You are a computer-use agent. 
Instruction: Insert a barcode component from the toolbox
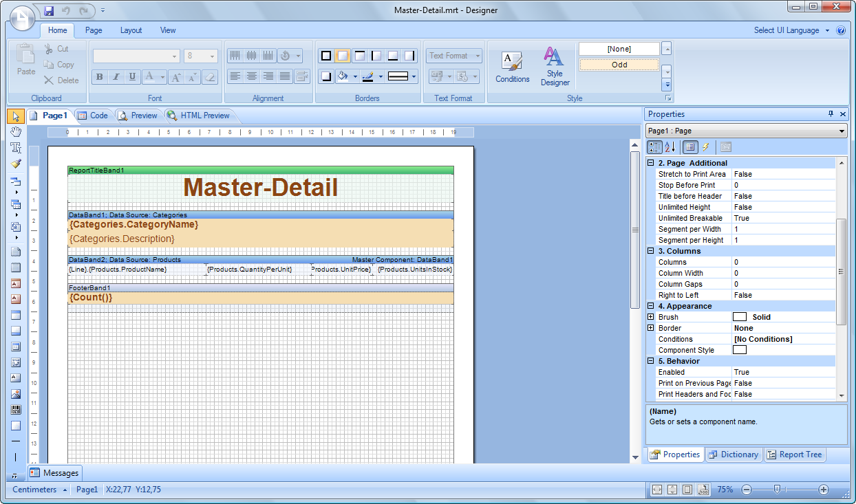pos(16,410)
